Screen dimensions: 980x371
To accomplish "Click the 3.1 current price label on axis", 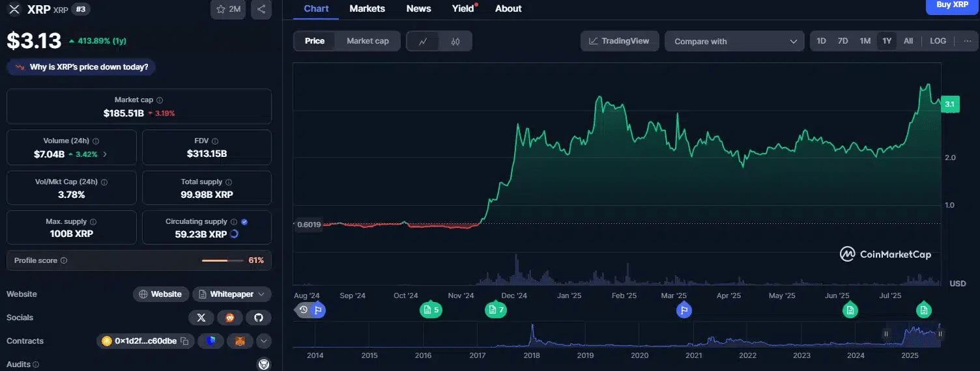I will click(x=949, y=104).
